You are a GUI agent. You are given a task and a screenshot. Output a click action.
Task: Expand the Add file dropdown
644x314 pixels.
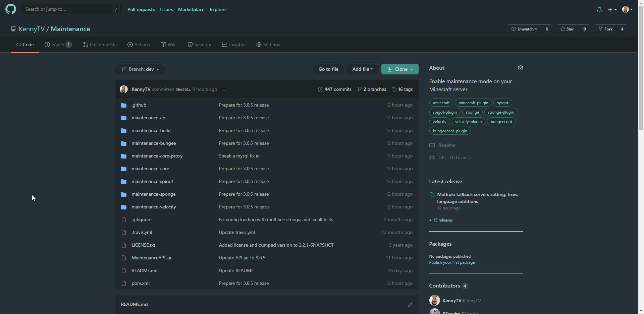point(363,69)
